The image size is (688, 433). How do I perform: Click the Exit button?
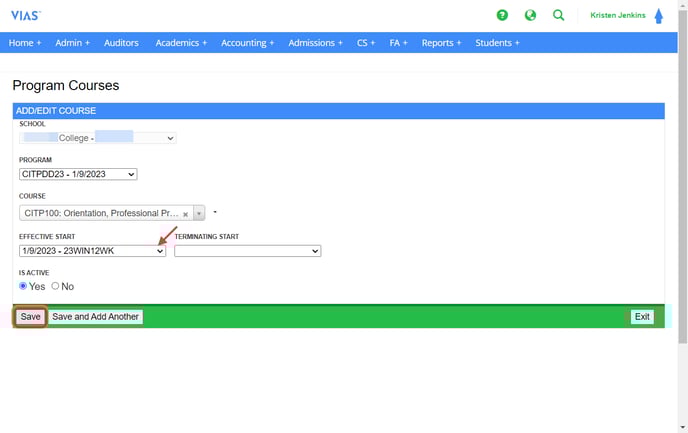(x=642, y=317)
